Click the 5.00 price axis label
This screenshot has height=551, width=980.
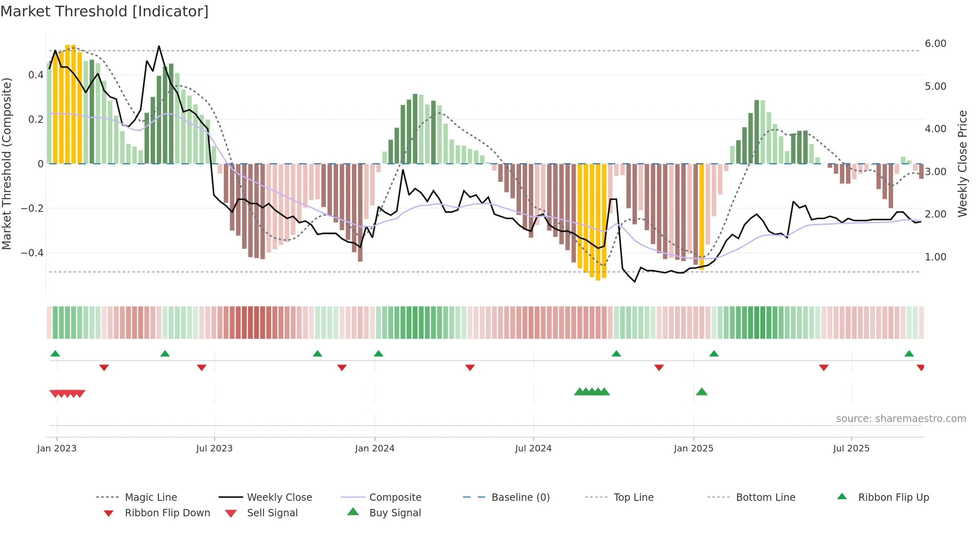pyautogui.click(x=935, y=87)
